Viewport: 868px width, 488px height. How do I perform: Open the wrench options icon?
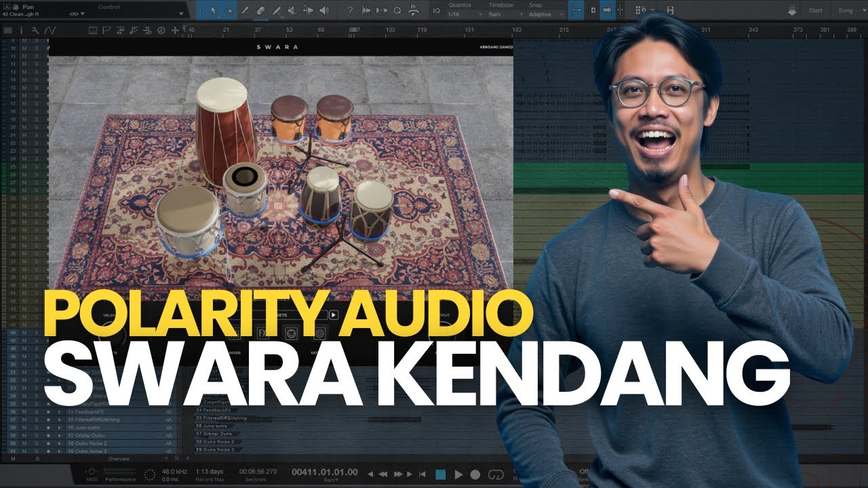point(35,30)
